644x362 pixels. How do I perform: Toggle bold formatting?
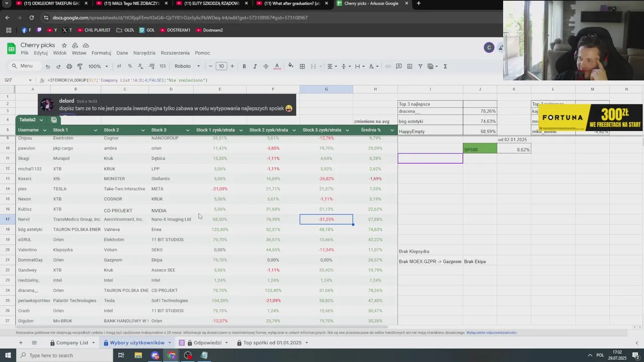[244, 66]
